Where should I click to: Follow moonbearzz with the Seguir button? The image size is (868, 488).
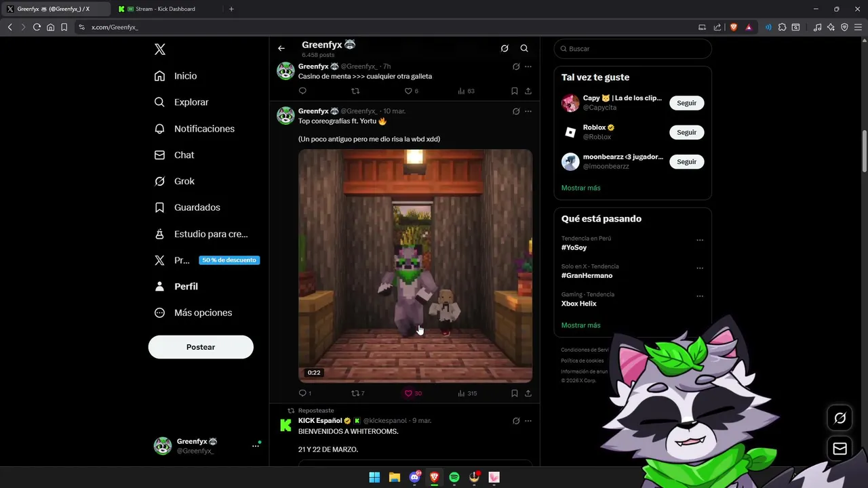[x=686, y=162]
